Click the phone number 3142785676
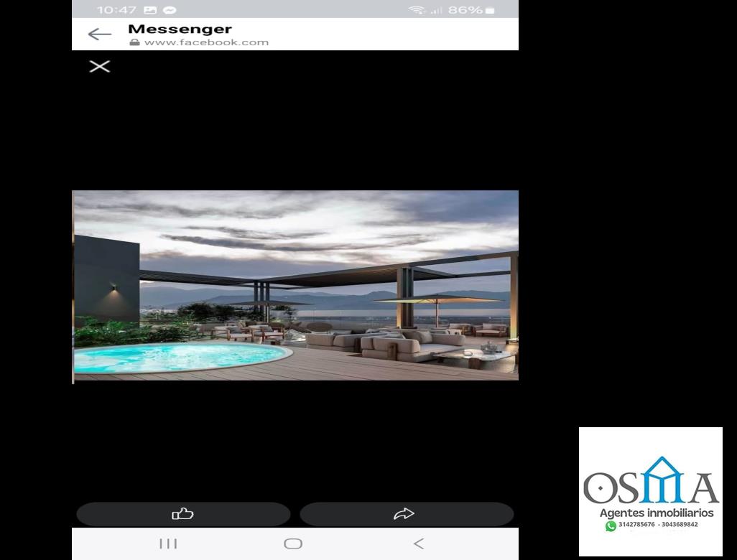737x560 pixels. point(636,525)
